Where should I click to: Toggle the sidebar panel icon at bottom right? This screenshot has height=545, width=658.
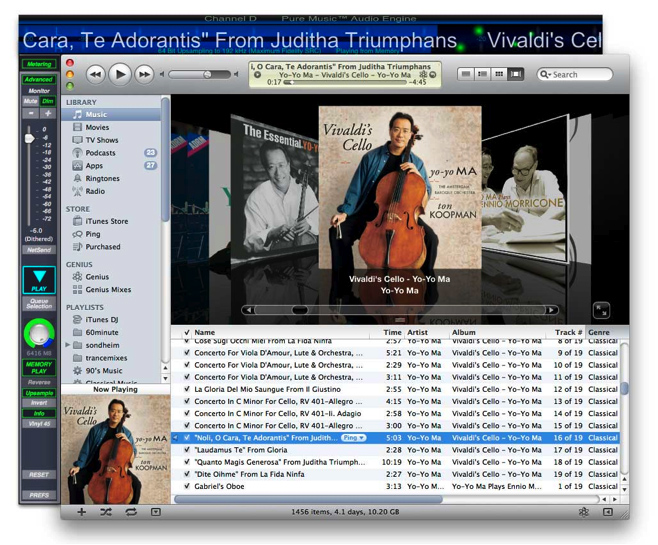607,512
